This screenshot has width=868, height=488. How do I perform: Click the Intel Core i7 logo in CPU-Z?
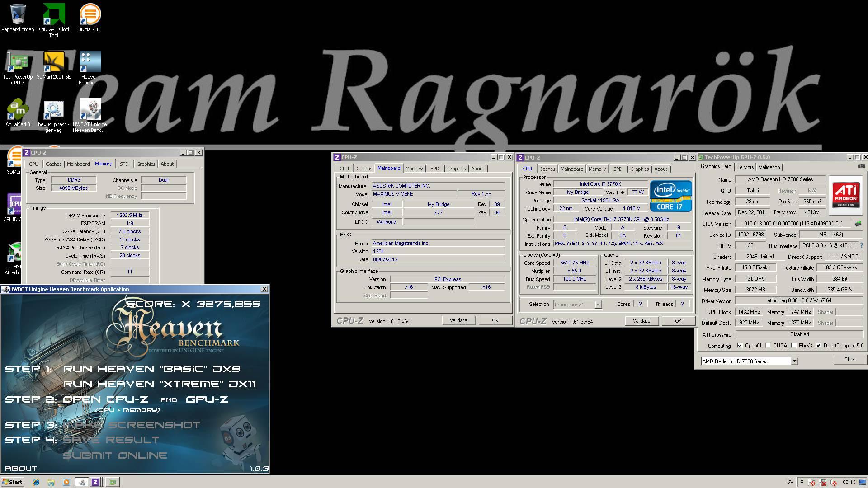click(671, 196)
